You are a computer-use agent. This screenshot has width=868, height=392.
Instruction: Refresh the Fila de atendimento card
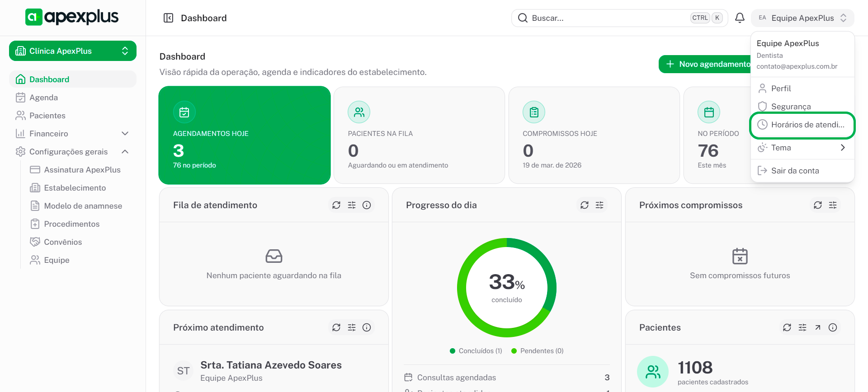(336, 205)
